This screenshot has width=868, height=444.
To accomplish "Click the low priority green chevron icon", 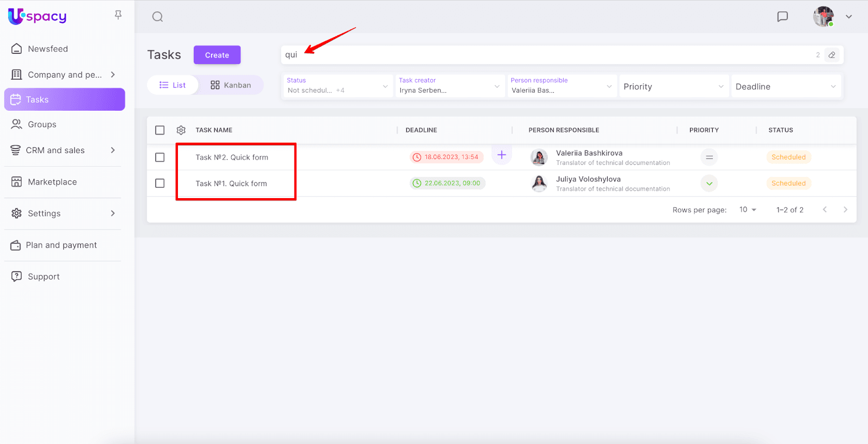I will (x=709, y=183).
